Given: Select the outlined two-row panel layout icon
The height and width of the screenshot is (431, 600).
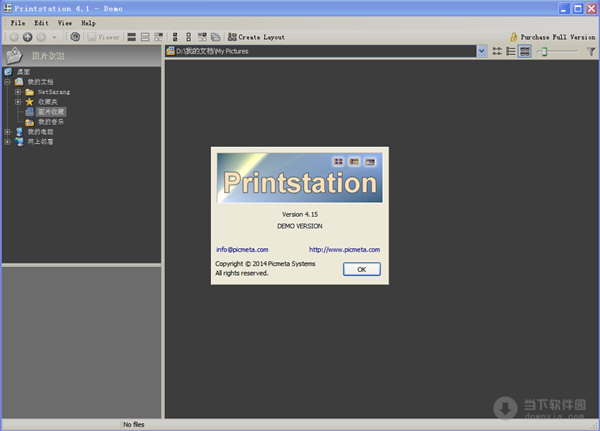Looking at the screenshot, I should point(145,37).
